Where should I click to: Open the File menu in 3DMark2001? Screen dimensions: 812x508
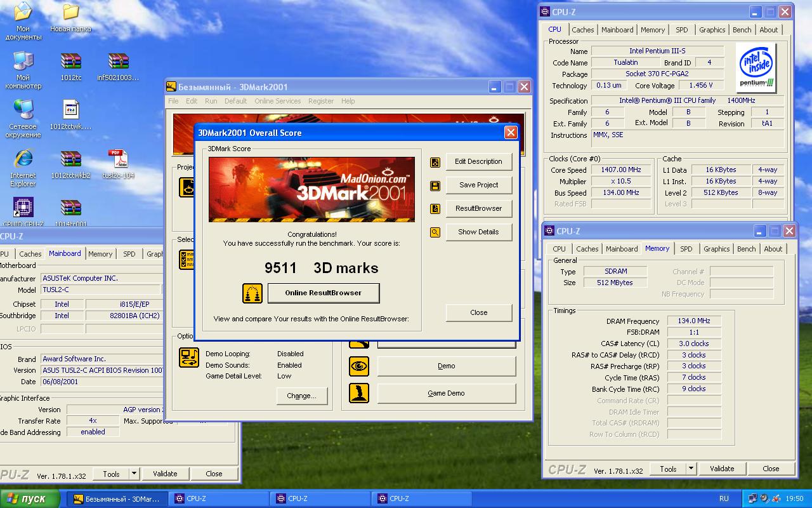(173, 101)
